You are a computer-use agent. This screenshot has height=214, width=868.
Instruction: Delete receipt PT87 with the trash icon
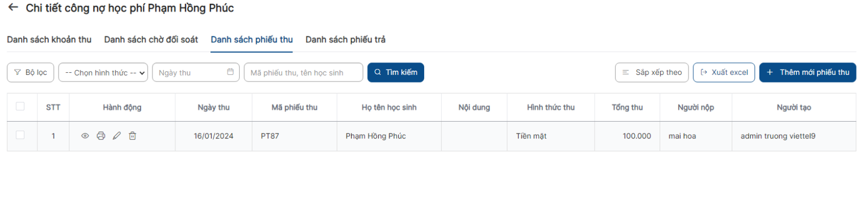132,136
